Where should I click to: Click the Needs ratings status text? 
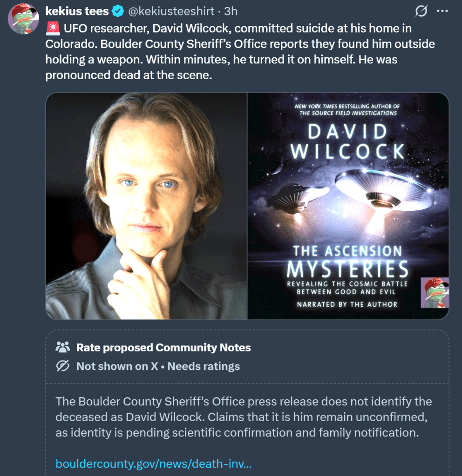(x=204, y=366)
